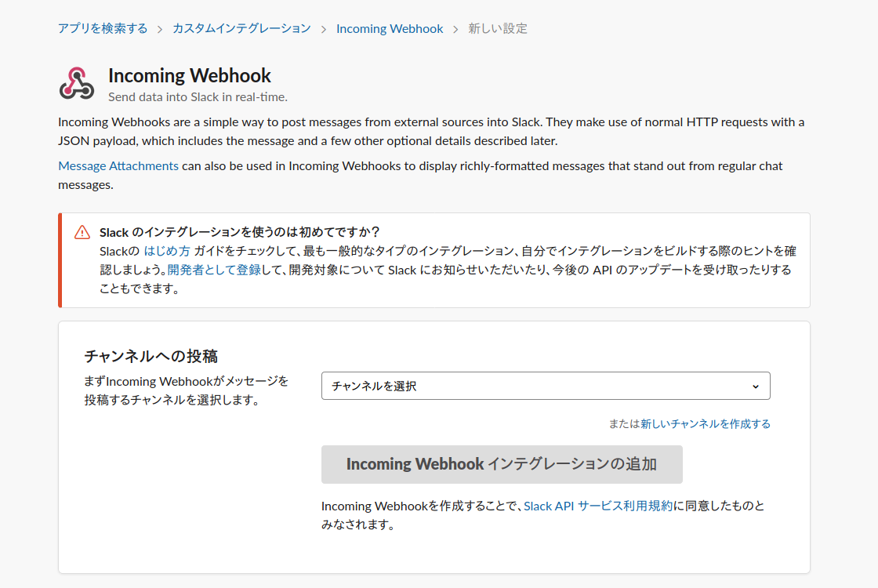Click inside the channel selection field
The image size is (878, 588).
(x=470, y=386)
